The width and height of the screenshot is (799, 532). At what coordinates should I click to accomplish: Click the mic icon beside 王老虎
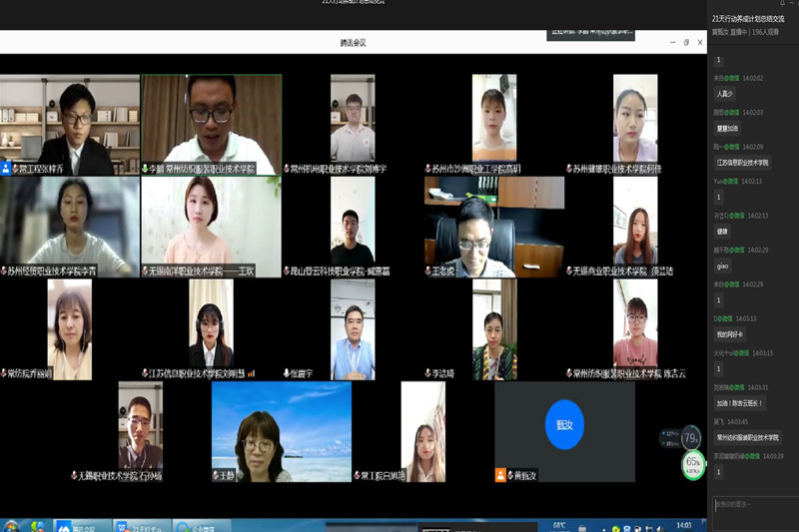428,270
